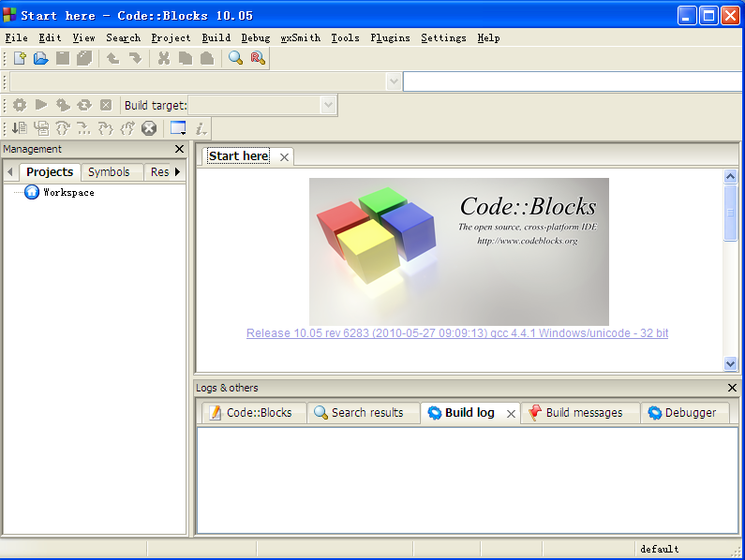
Task: Click the Next line debug icon
Action: 63,127
